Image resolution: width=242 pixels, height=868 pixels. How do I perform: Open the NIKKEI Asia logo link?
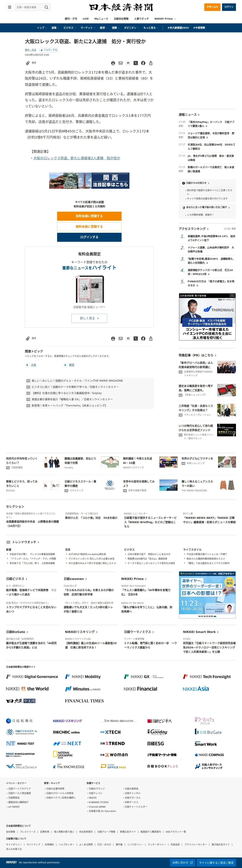(x=196, y=689)
